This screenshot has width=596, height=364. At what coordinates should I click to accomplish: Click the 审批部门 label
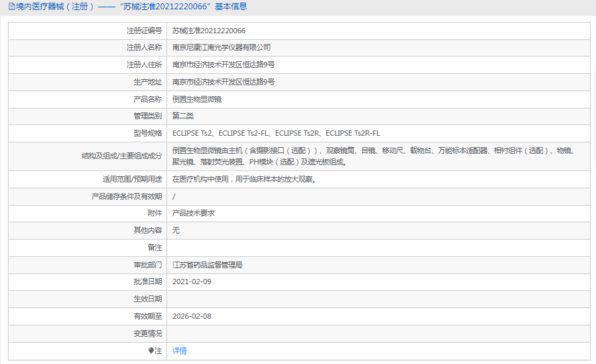point(147,265)
